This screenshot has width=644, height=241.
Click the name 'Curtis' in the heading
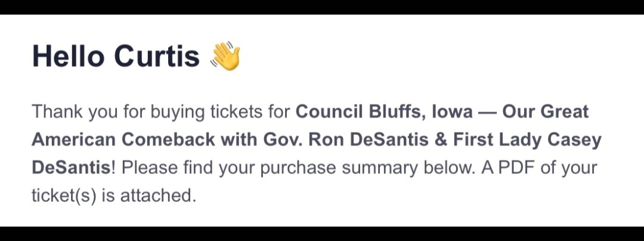click(157, 56)
